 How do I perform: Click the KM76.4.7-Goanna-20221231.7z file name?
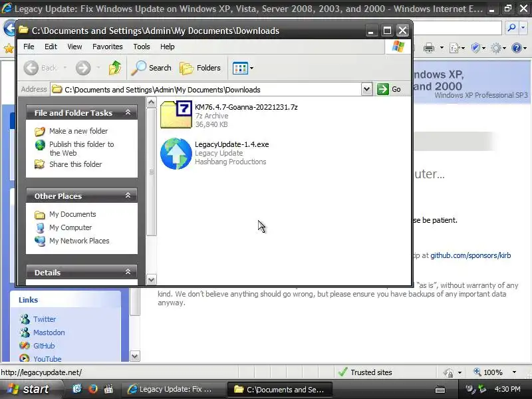tap(246, 107)
